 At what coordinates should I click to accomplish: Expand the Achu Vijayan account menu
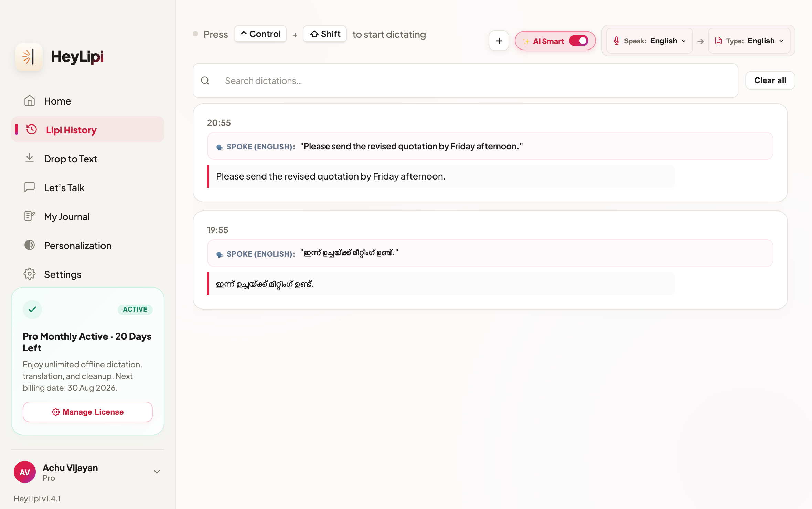pos(157,472)
